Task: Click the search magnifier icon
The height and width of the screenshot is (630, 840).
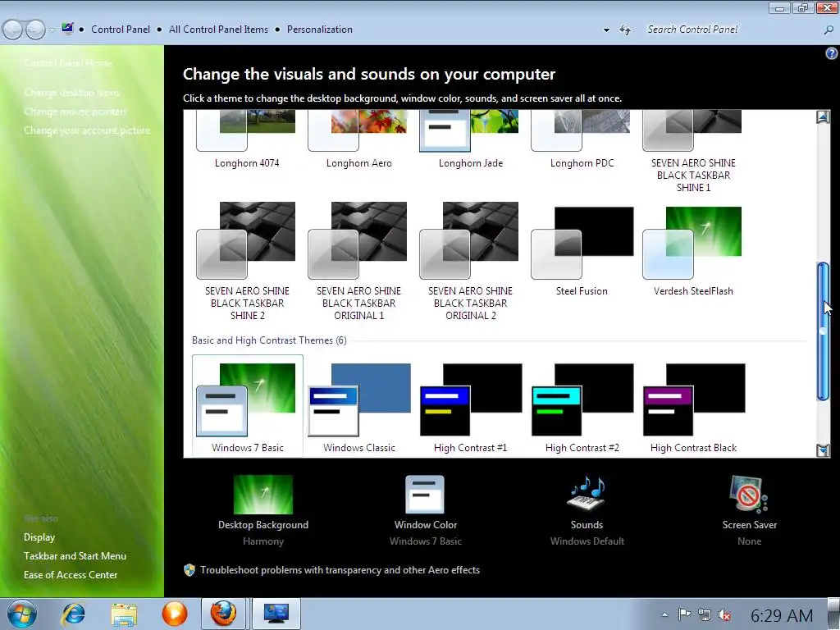Action: pos(829,30)
